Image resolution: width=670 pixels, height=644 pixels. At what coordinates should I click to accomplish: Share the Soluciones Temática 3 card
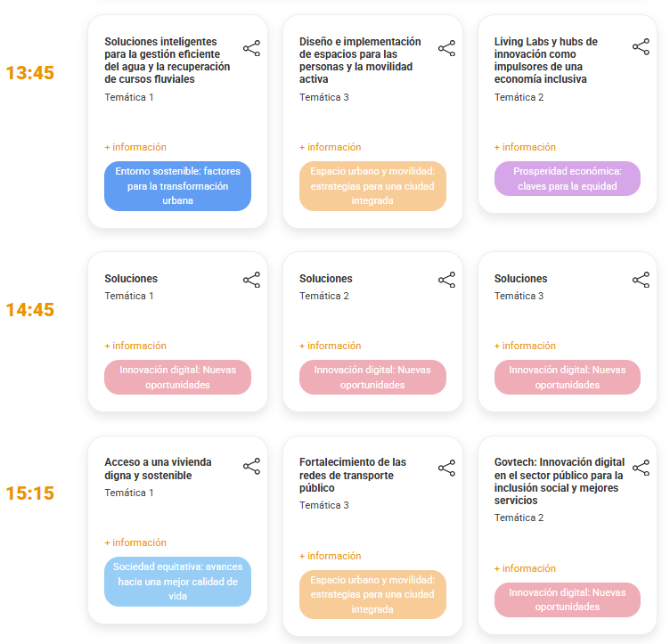point(641,280)
